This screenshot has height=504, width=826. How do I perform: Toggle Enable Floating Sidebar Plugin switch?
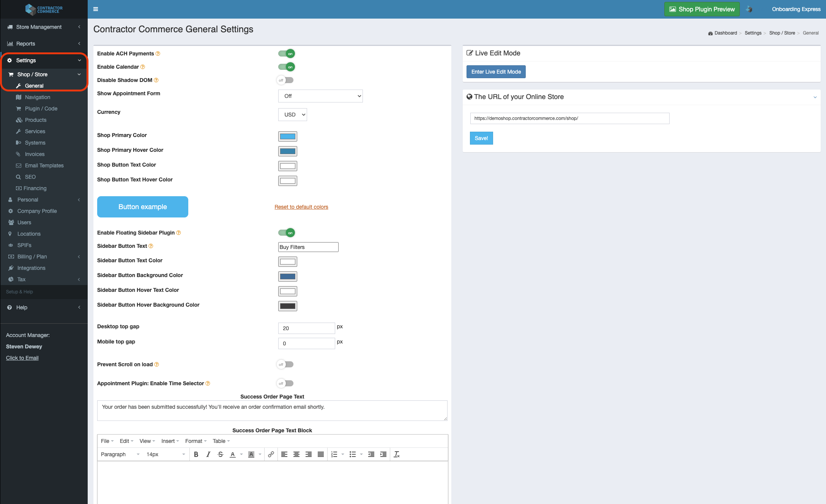pos(287,233)
